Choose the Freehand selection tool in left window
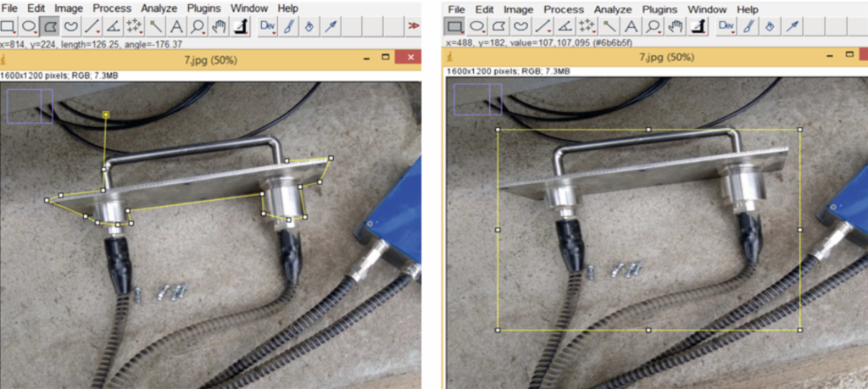The width and height of the screenshot is (868, 389). point(71,27)
